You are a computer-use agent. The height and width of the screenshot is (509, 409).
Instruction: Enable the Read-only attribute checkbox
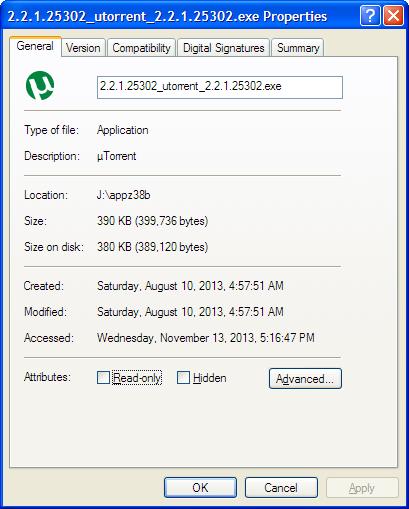pyautogui.click(x=103, y=378)
